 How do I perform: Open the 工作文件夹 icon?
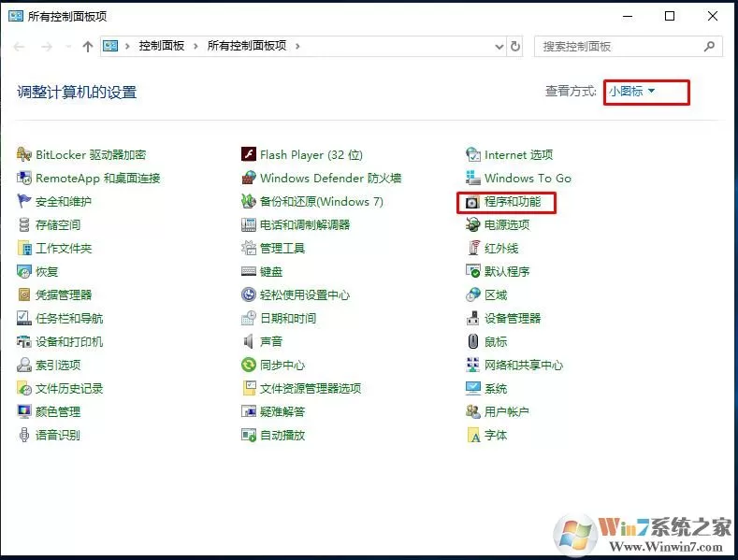(23, 248)
